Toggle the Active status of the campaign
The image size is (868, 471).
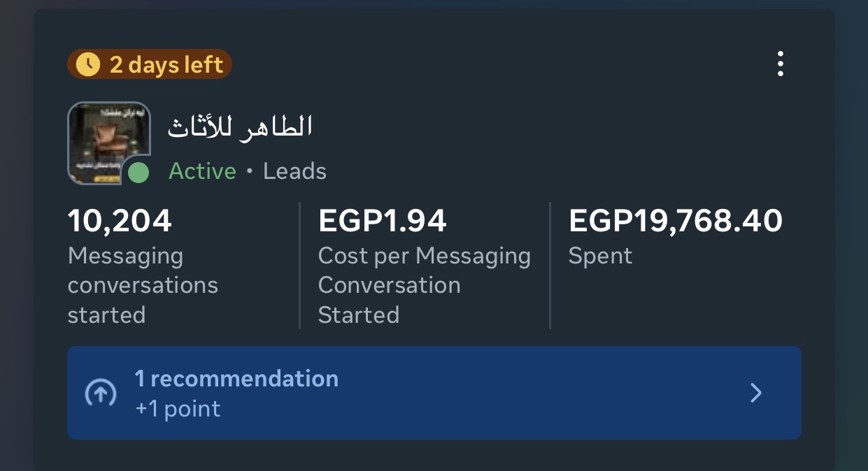202,171
